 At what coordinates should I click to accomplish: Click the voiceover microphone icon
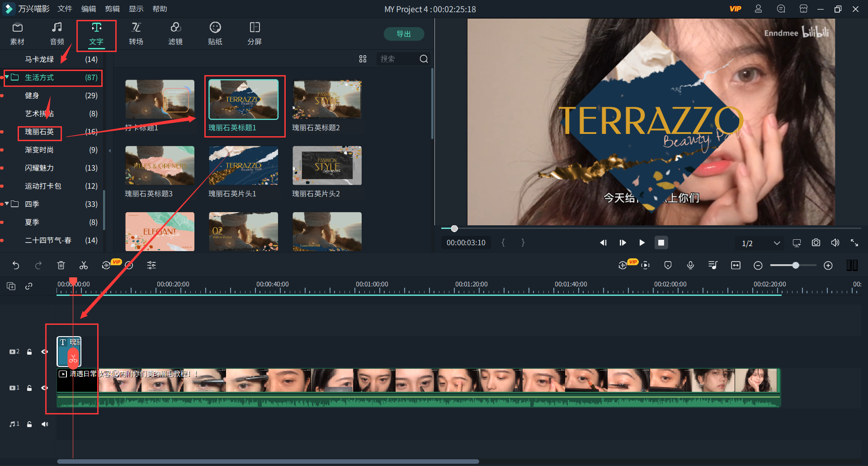690,266
